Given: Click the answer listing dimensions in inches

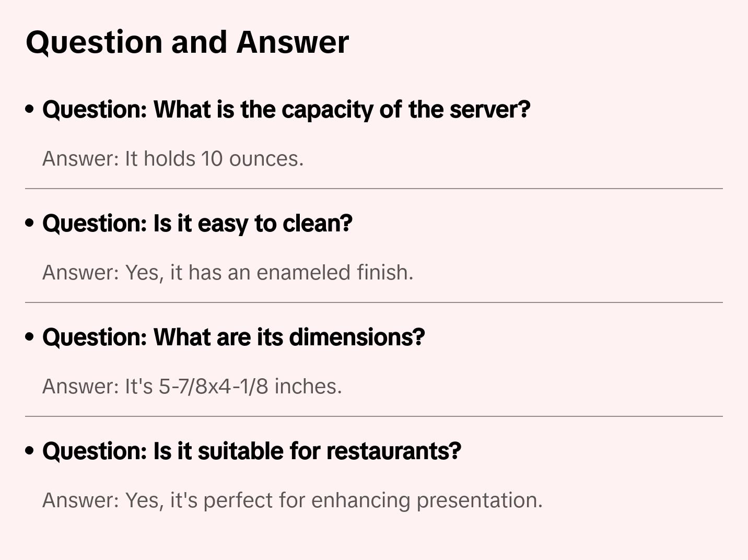Looking at the screenshot, I should click(192, 387).
